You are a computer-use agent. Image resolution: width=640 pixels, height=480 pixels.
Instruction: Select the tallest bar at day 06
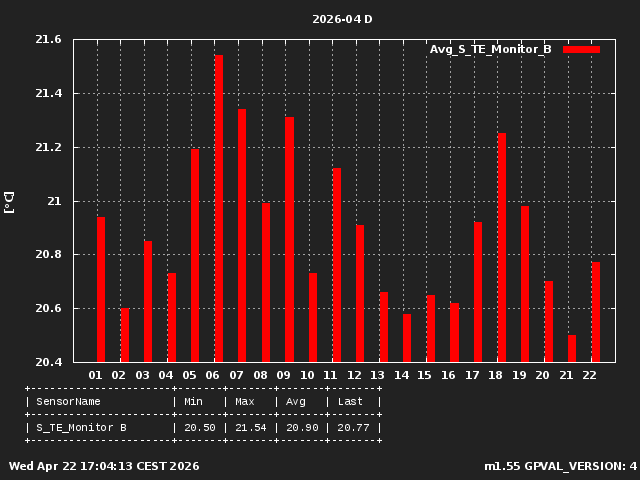(x=219, y=208)
